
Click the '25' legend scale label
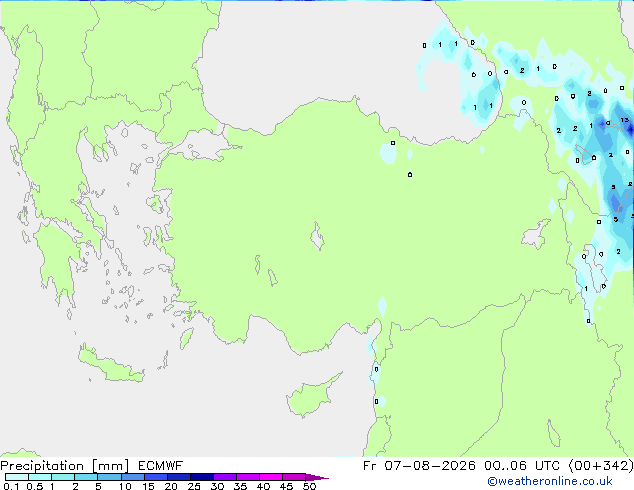tap(194, 486)
